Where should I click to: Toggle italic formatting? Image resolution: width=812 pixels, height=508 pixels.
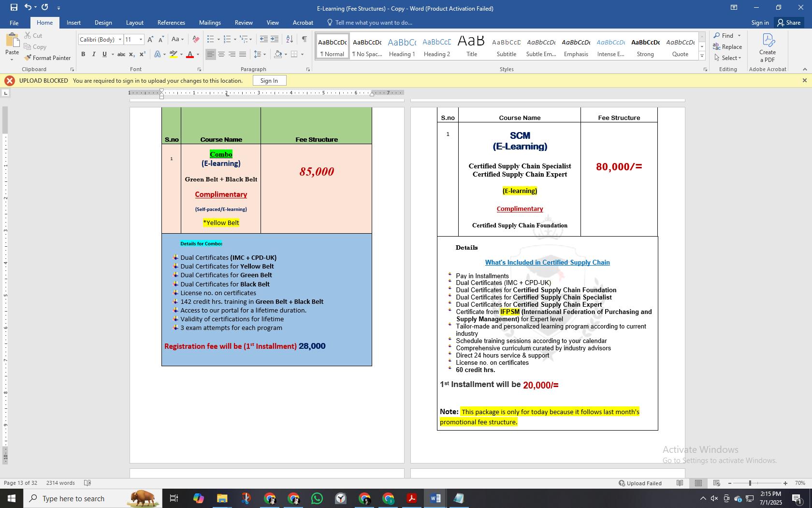click(x=94, y=54)
